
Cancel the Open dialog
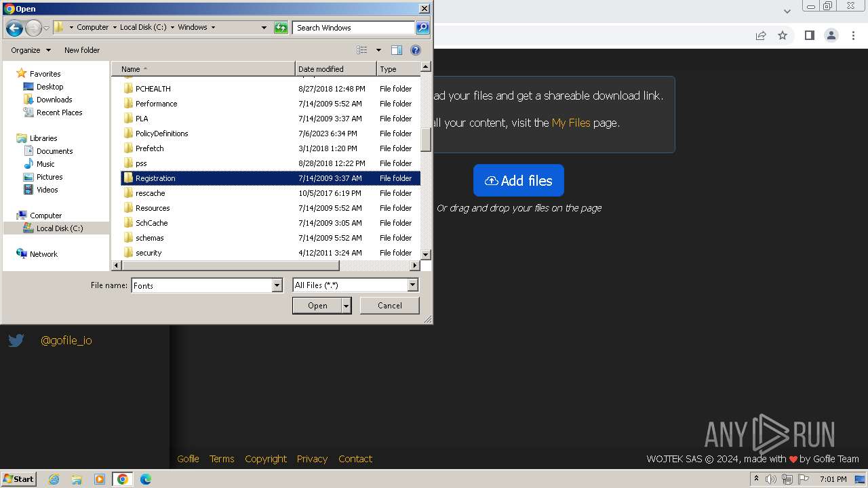390,306
